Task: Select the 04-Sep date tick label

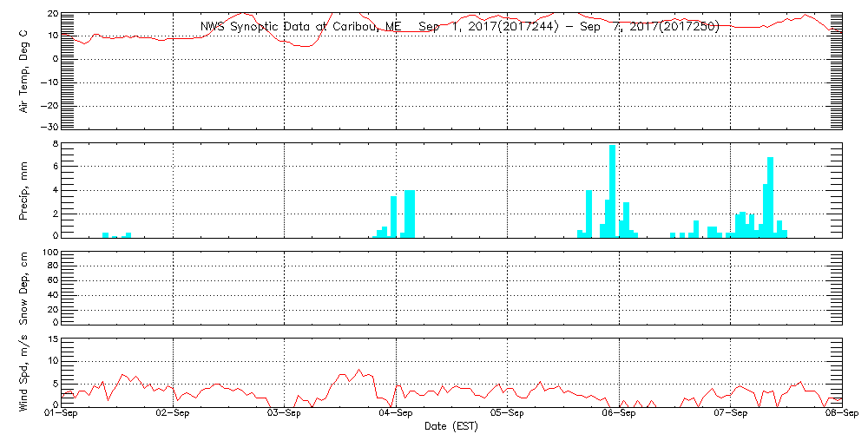Action: [x=396, y=415]
